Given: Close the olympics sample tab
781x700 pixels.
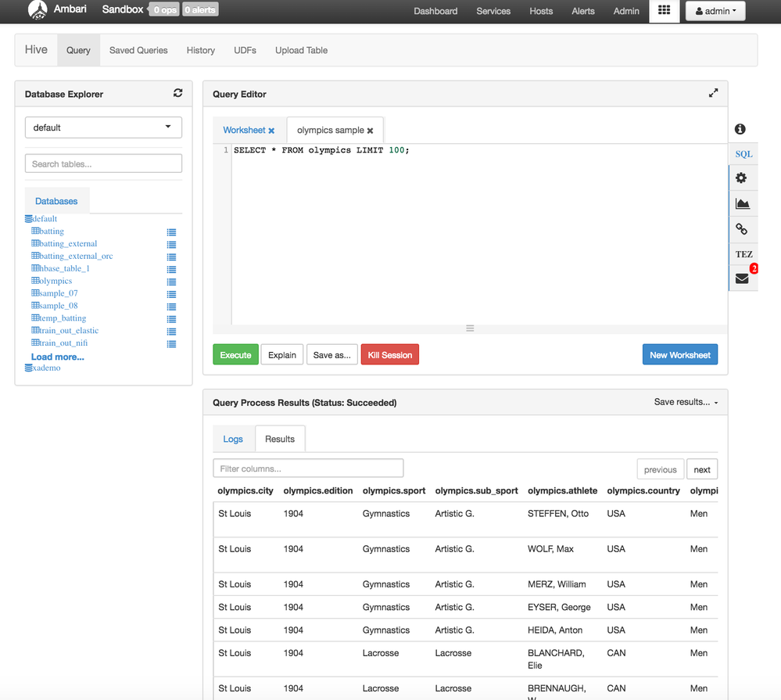Looking at the screenshot, I should [x=370, y=131].
